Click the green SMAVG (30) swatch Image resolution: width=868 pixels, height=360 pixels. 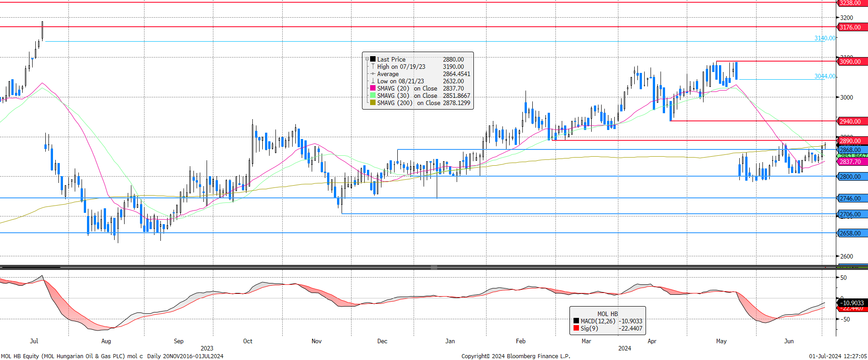tap(373, 96)
